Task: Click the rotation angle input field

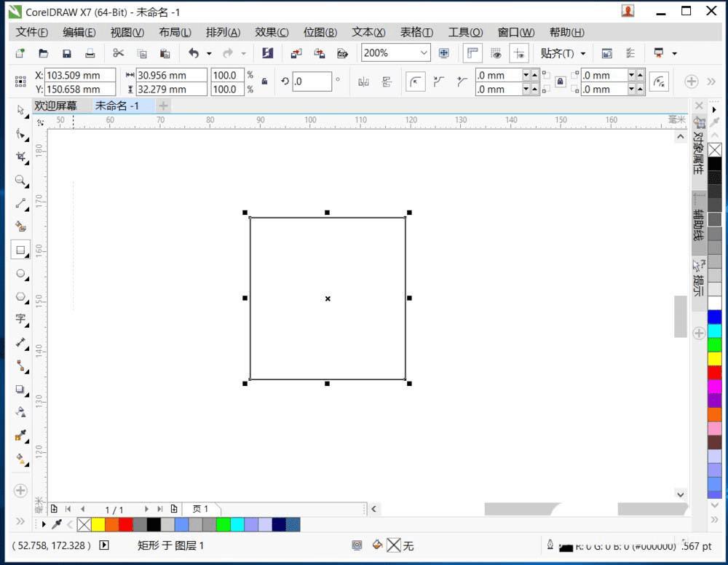Action: [312, 82]
